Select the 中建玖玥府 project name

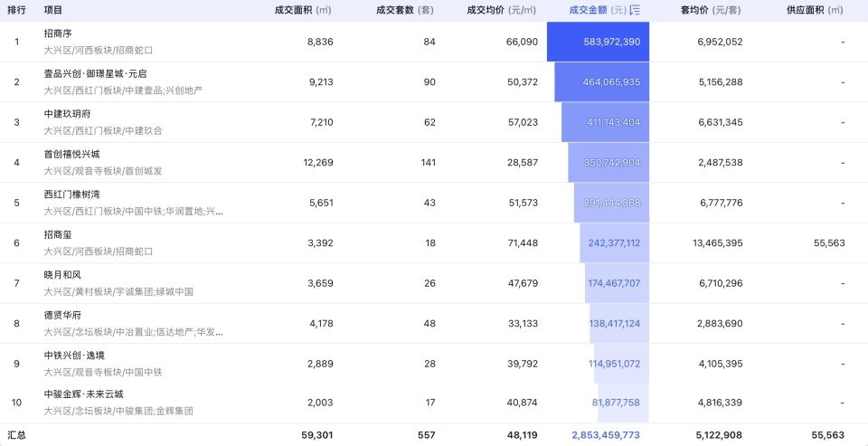coord(67,114)
